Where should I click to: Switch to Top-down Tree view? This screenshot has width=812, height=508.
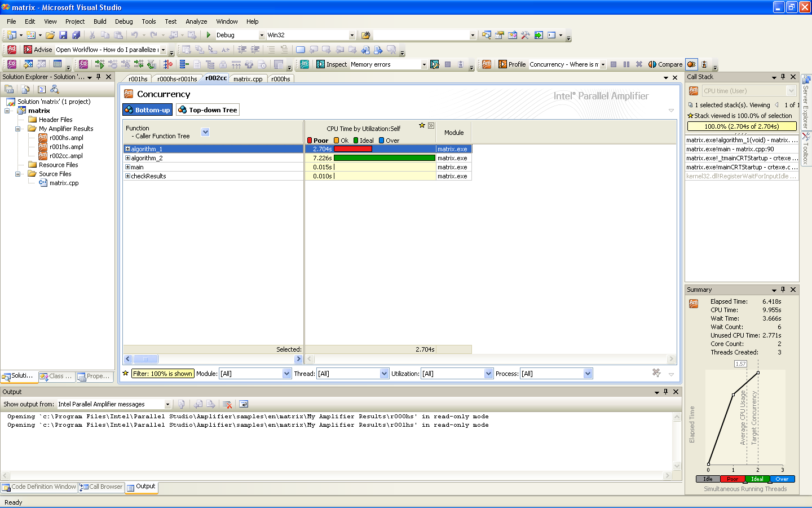point(208,110)
